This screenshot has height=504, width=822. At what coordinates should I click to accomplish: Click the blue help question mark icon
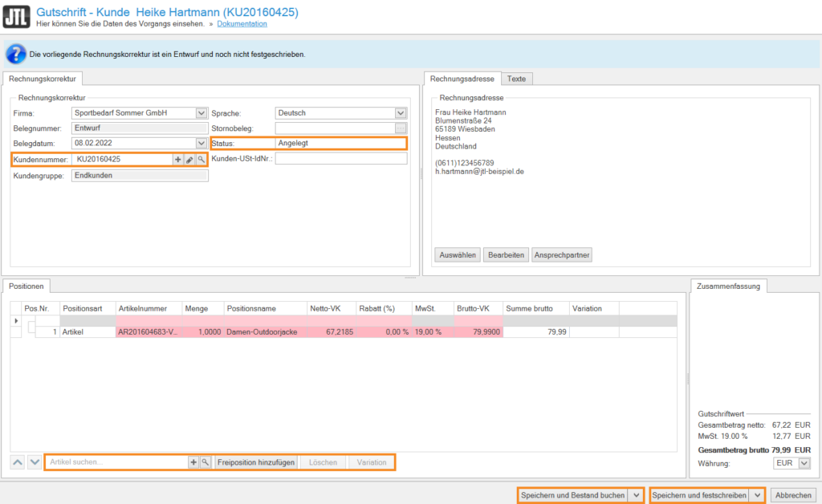tap(15, 54)
